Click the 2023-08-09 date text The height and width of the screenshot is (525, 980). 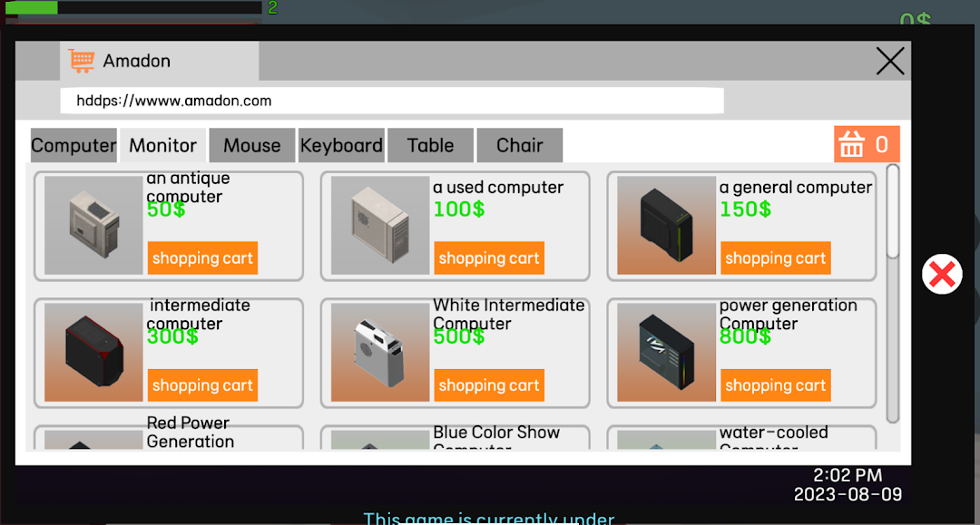[848, 494]
